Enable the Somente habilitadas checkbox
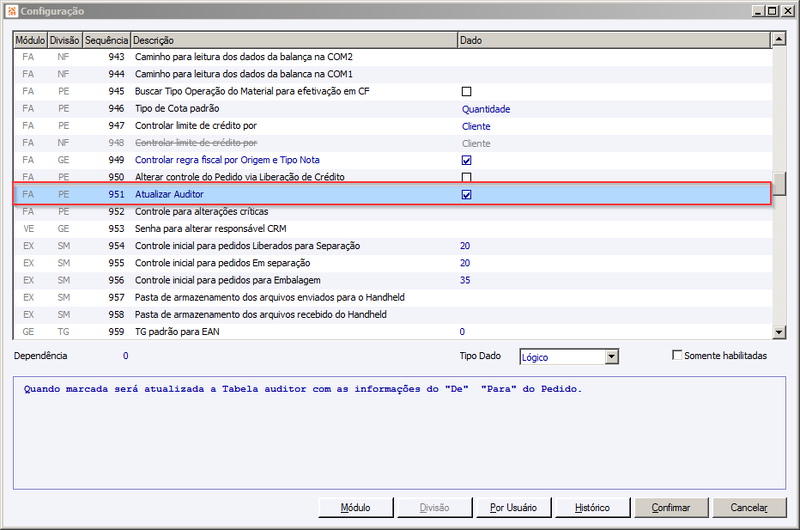The height and width of the screenshot is (530, 800). click(677, 355)
